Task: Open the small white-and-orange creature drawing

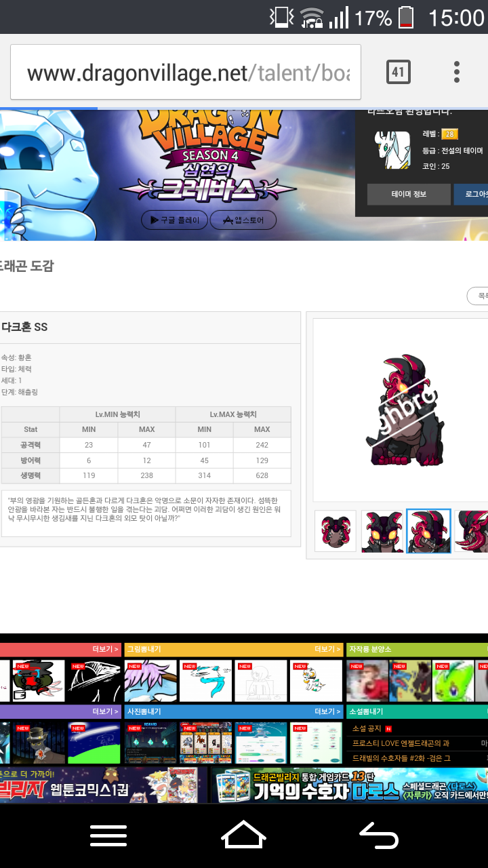Action: click(315, 681)
